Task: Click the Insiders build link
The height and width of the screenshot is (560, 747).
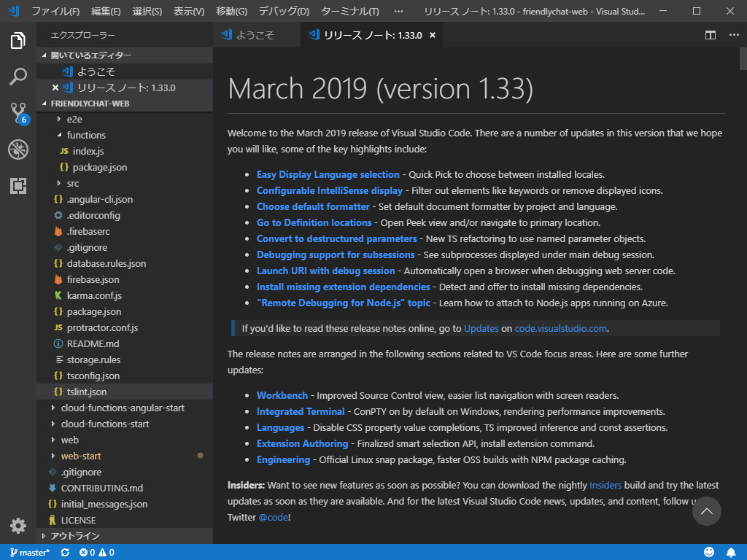Action: point(605,485)
